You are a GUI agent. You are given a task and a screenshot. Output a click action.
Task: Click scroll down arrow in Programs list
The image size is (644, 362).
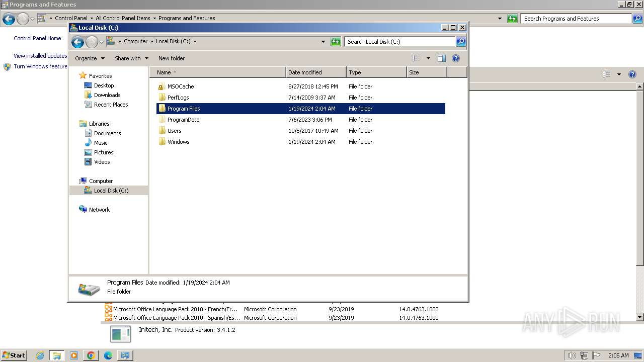pyautogui.click(x=640, y=317)
